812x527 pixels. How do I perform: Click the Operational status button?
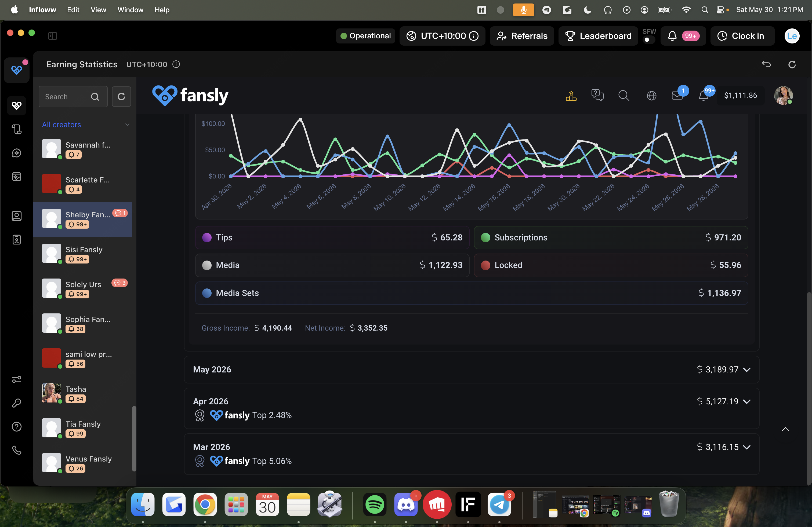tap(365, 36)
